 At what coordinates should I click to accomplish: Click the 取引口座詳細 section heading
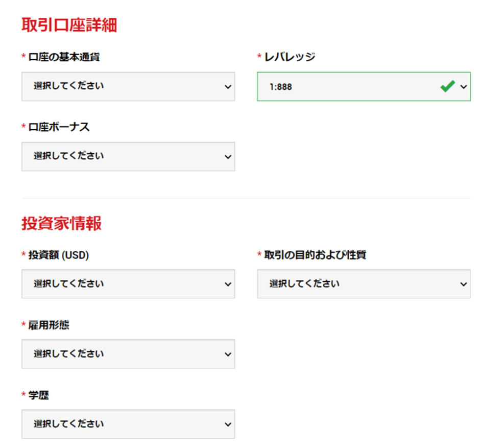69,25
